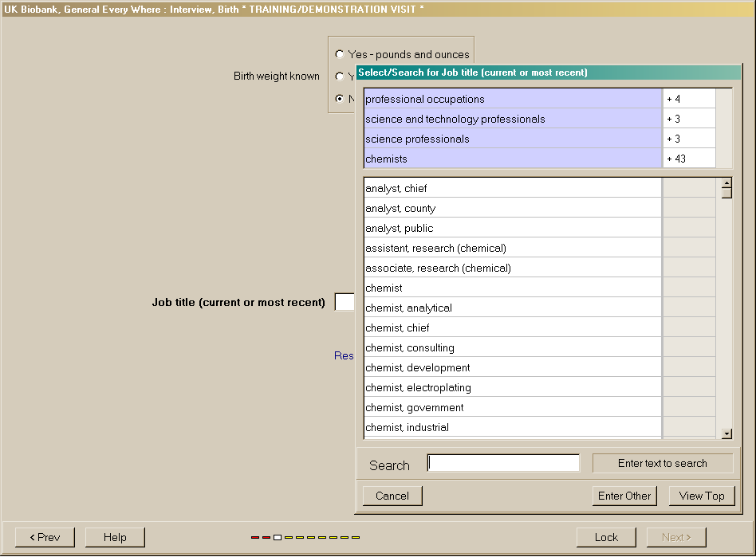
Task: Expand the '+ 4' professional occupations cell
Action: click(688, 100)
